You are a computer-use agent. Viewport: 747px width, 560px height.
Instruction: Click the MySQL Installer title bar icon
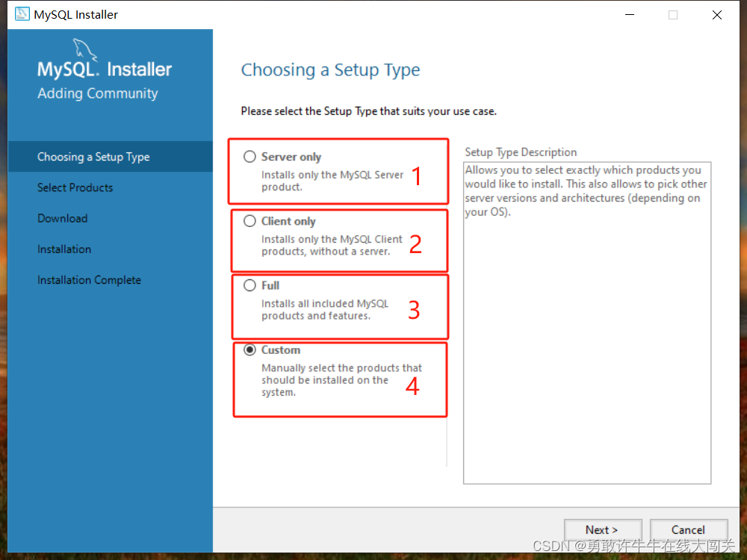(22, 14)
